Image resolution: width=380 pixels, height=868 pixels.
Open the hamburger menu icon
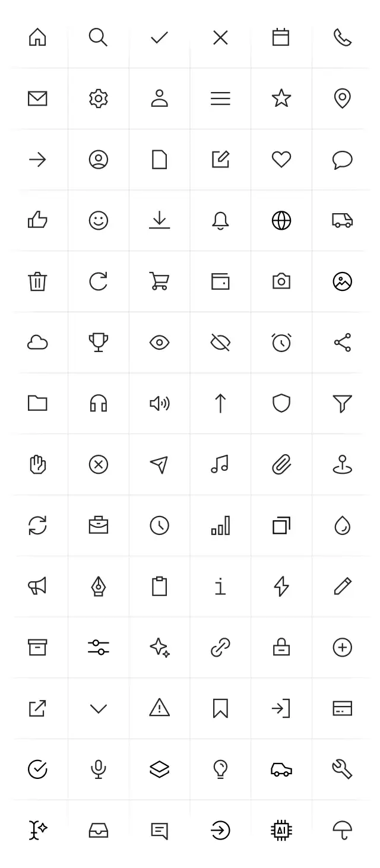(220, 99)
